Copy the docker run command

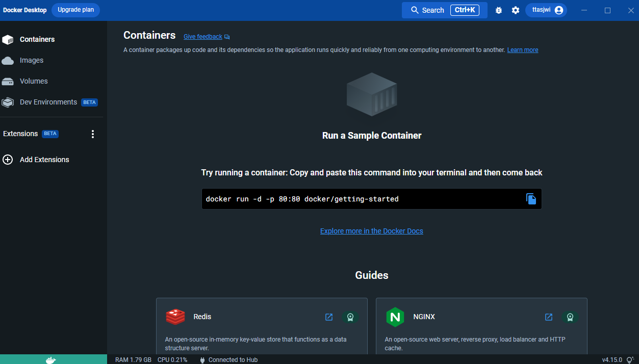click(531, 199)
